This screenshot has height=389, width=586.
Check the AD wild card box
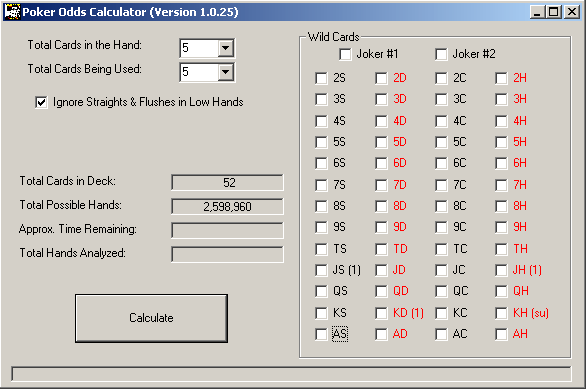pos(381,334)
